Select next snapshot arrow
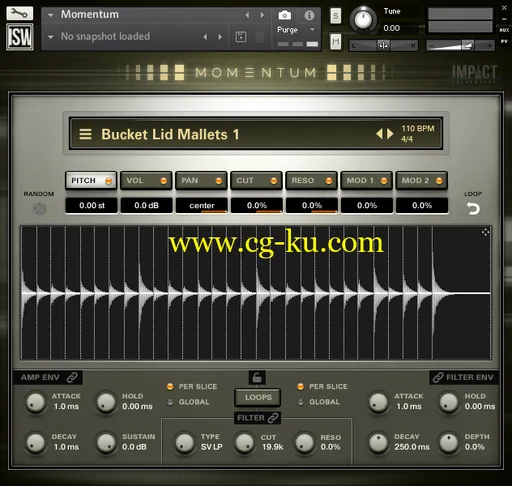Screen dimensions: 512x486 220,37
